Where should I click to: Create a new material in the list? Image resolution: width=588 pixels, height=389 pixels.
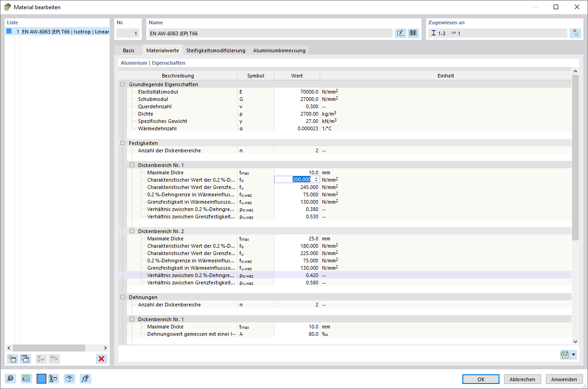(x=12, y=359)
